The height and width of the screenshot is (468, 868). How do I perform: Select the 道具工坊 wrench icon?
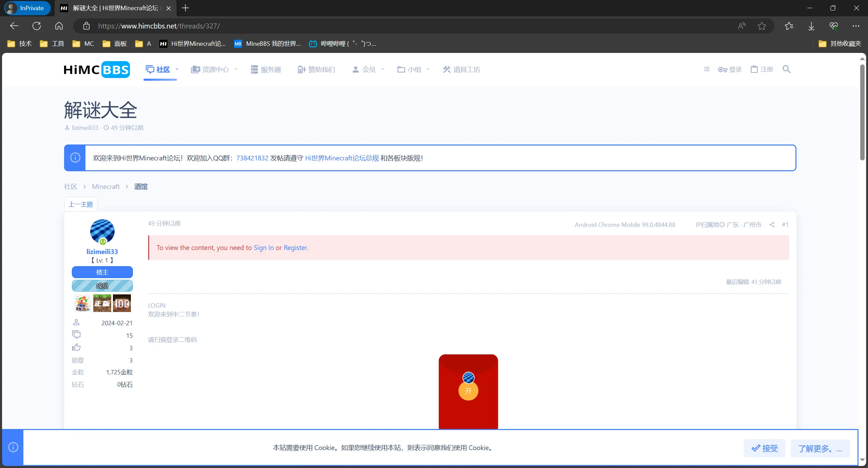tap(447, 69)
